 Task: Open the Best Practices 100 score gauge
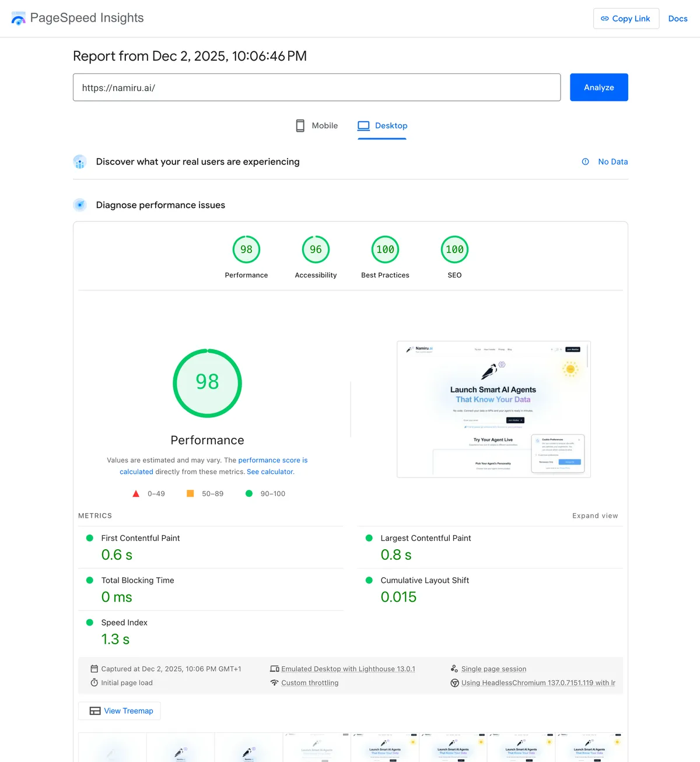[385, 250]
